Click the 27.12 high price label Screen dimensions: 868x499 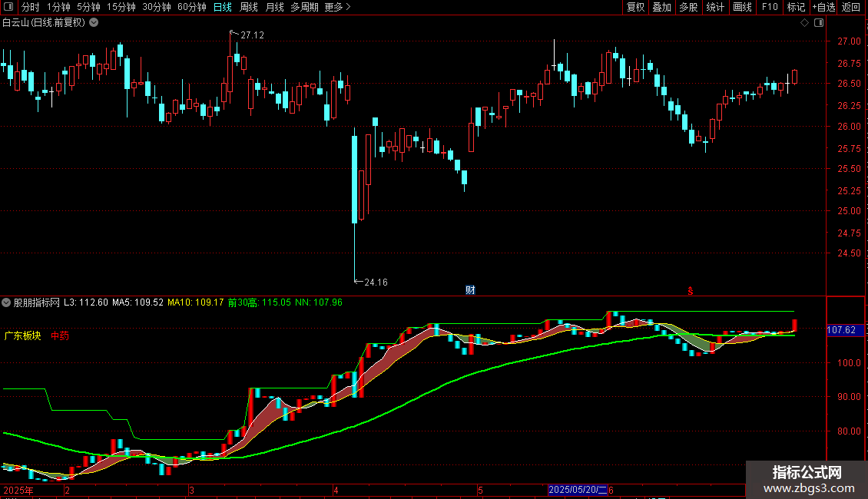252,35
